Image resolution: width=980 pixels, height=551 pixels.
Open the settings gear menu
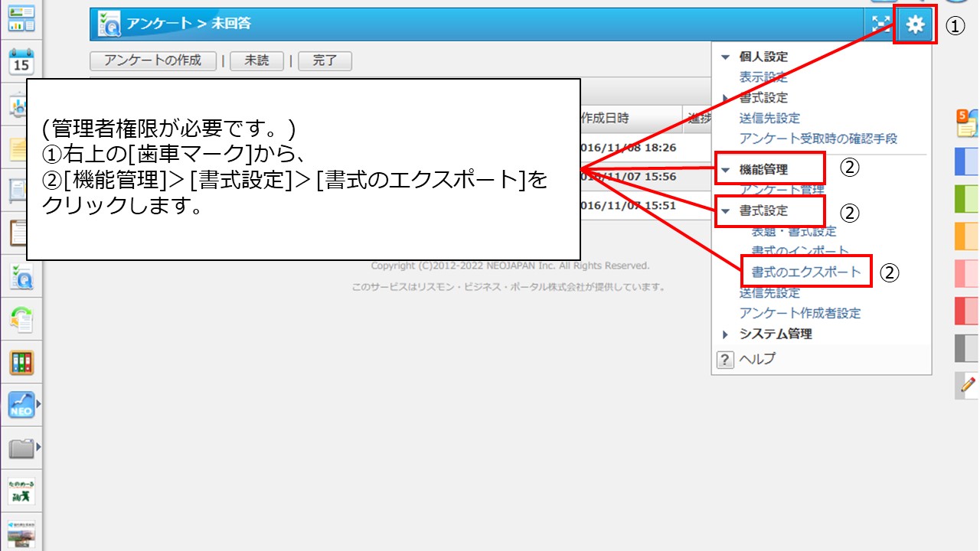pos(915,24)
